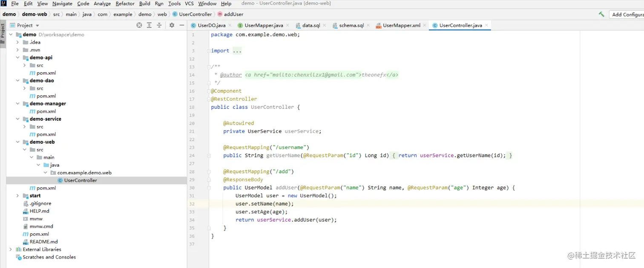Open the File menu
Viewport: 644px width, 268px height.
pos(15,3)
